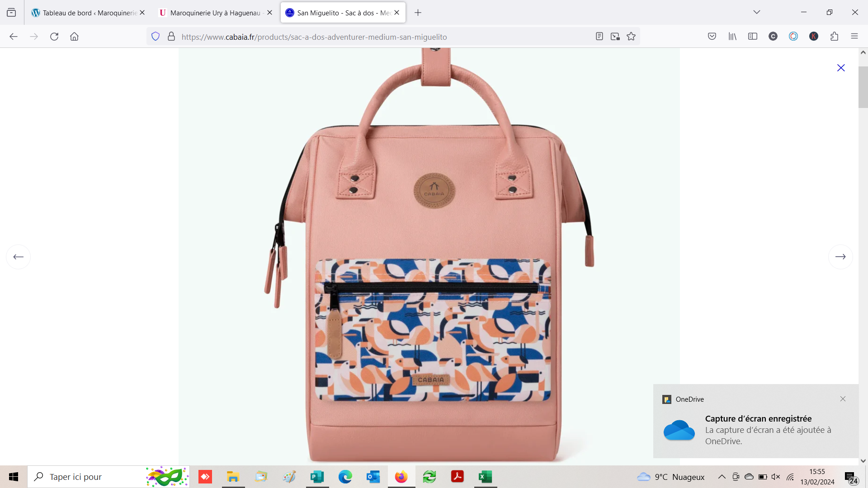Screen dimensions: 868x488
Task: Show hidden system tray icons
Action: tap(722, 477)
